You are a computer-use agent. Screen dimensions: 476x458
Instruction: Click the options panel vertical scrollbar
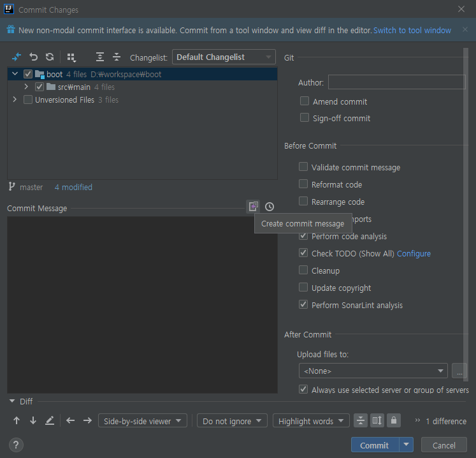tap(466, 214)
